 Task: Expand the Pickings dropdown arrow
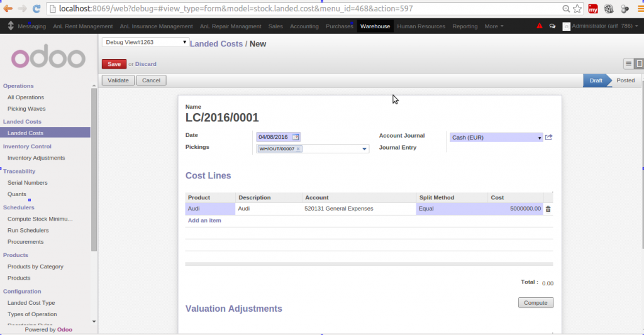pyautogui.click(x=364, y=149)
